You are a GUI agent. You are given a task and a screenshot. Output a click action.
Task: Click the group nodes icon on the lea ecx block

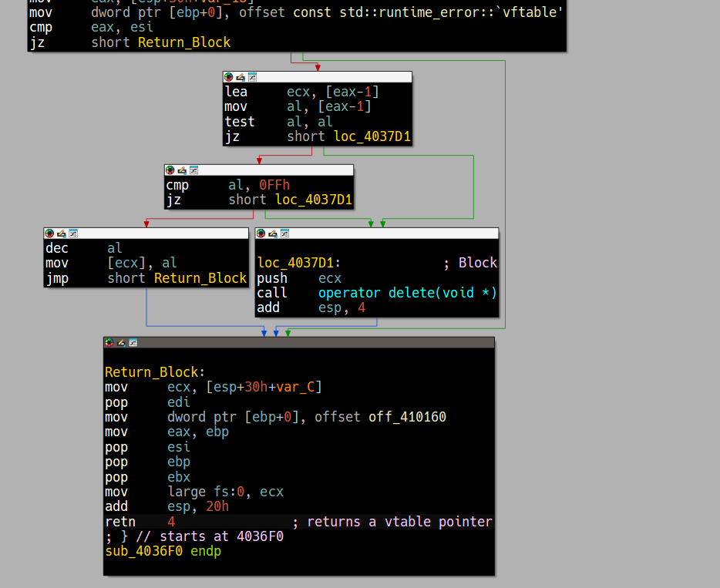(x=252, y=77)
